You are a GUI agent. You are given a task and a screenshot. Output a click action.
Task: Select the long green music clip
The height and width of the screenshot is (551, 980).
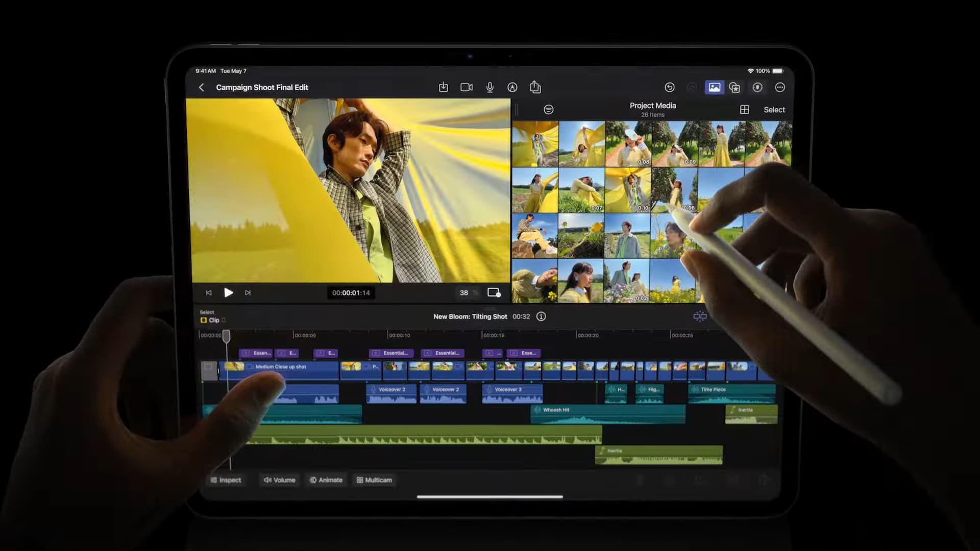pos(424,434)
